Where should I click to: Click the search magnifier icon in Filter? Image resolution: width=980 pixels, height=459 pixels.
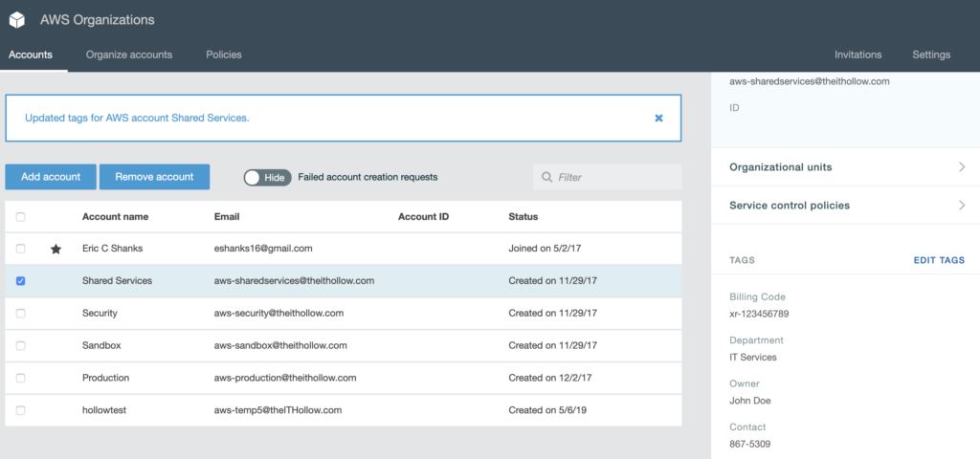point(546,177)
